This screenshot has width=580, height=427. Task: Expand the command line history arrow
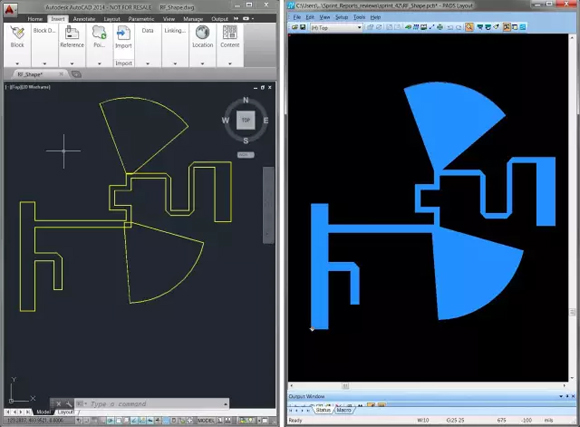225,404
